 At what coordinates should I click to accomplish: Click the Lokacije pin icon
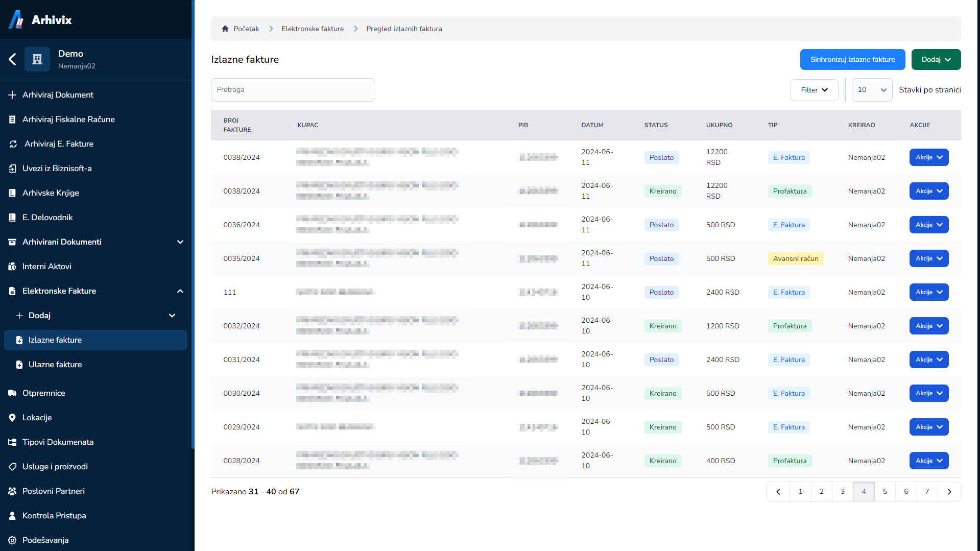12,418
